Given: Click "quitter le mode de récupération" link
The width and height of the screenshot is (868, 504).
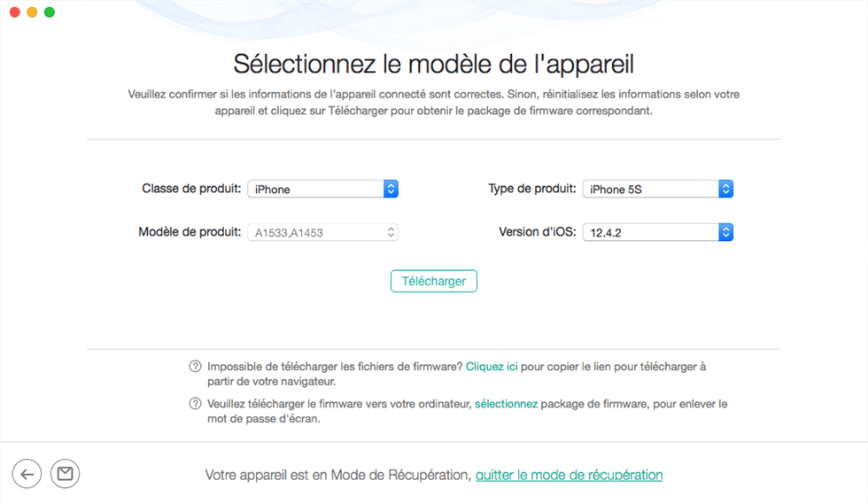Looking at the screenshot, I should 569,475.
